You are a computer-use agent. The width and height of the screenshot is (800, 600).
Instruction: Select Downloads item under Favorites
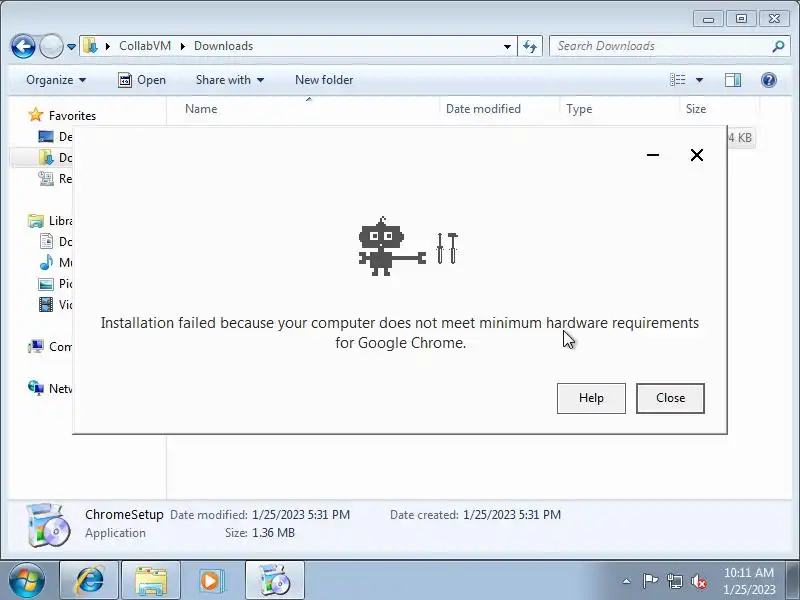[55, 158]
